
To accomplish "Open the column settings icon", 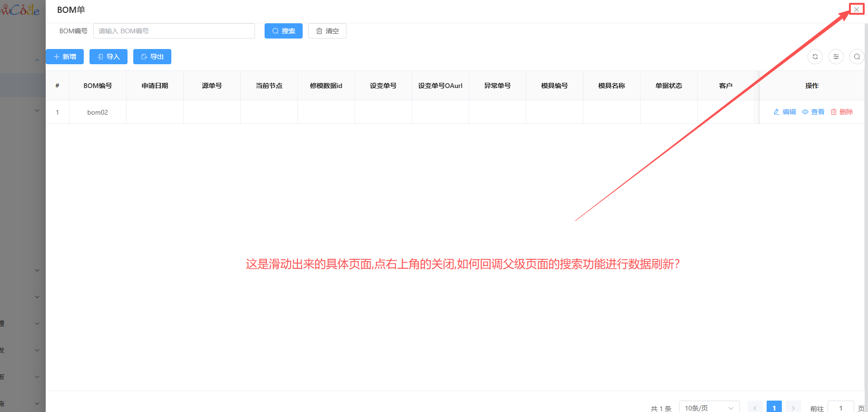I will [x=836, y=57].
